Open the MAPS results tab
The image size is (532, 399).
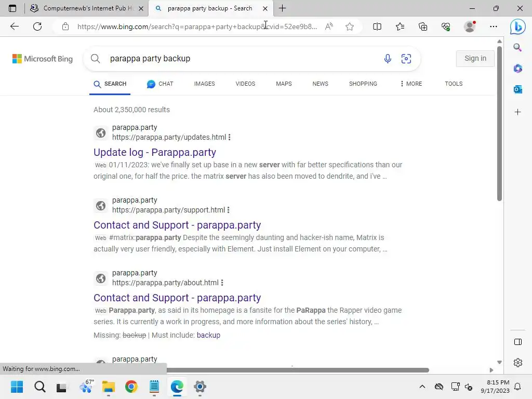click(284, 84)
